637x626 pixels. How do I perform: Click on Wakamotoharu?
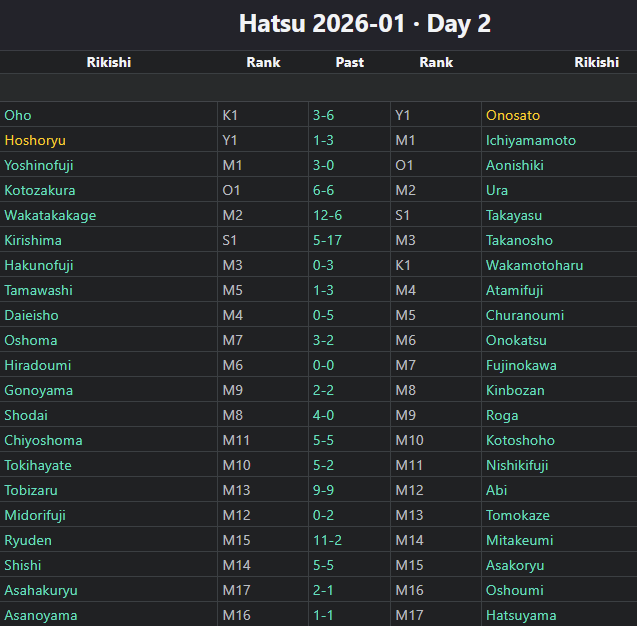pos(534,265)
